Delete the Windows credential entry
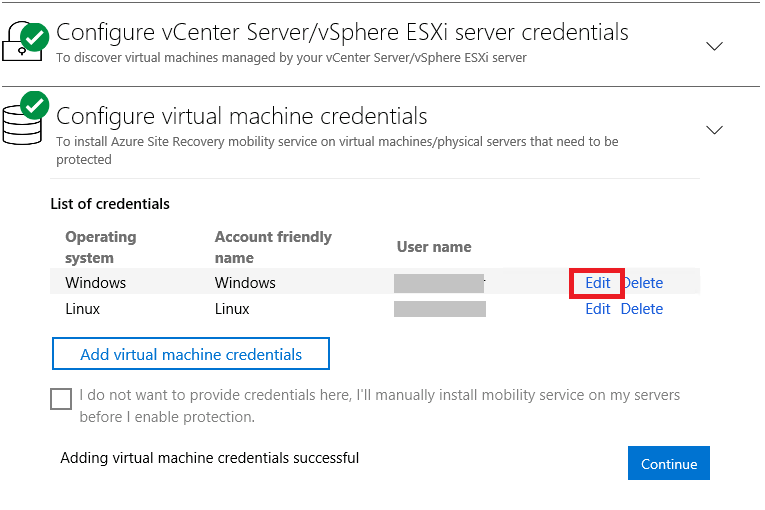The image size is (765, 510). [x=642, y=283]
